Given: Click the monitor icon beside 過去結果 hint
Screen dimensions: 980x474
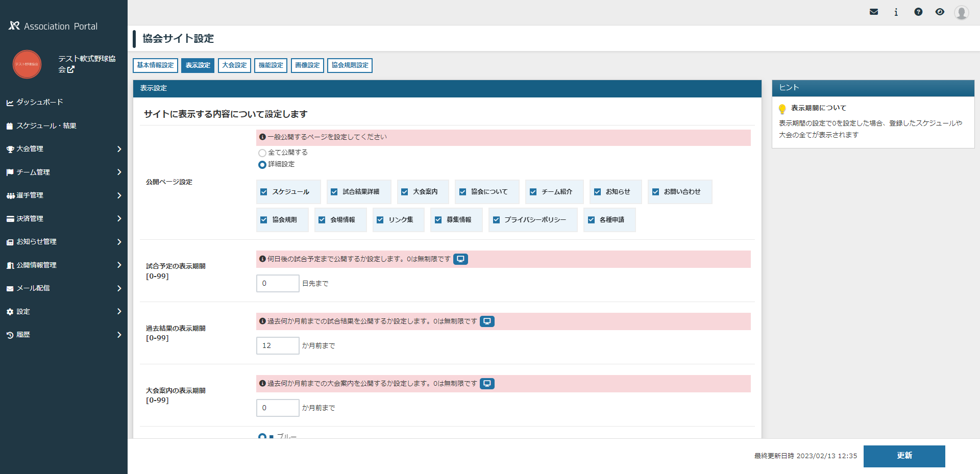Looking at the screenshot, I should click(487, 321).
